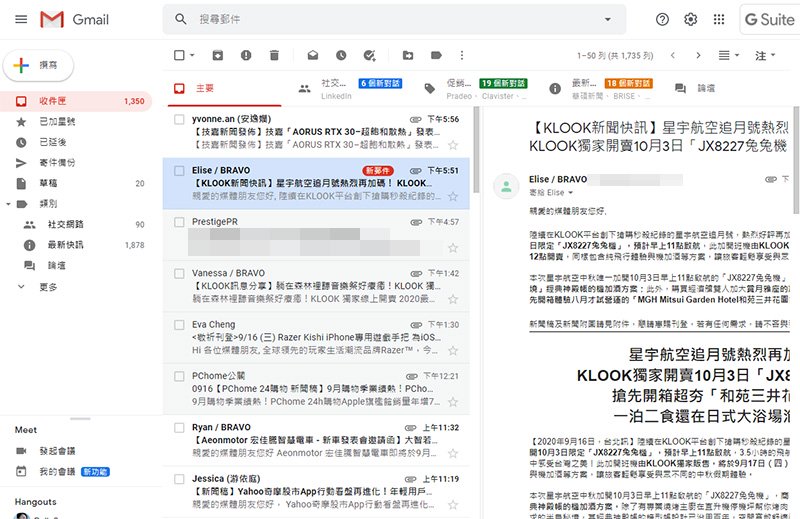The height and width of the screenshot is (519, 800).
Task: Open the Settings gear
Action: pos(690,19)
